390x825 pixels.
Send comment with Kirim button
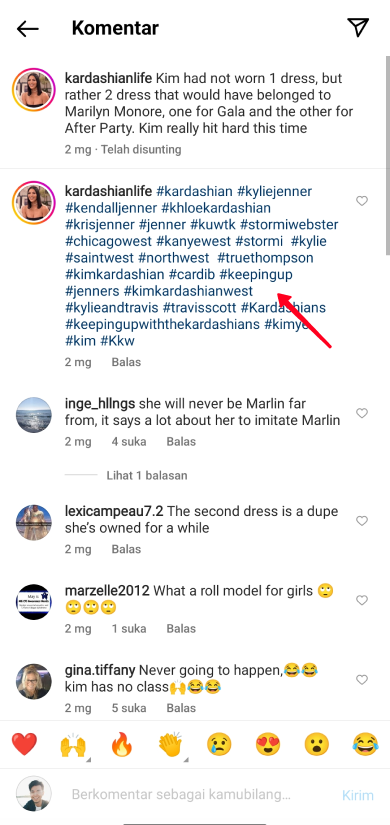[x=358, y=795]
